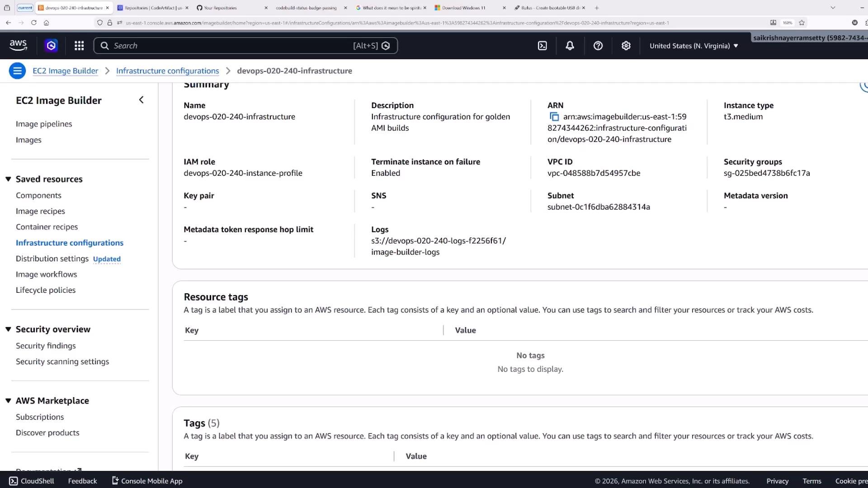Open Feedback in the footer
Screen dimensions: 868x488
tap(82, 481)
